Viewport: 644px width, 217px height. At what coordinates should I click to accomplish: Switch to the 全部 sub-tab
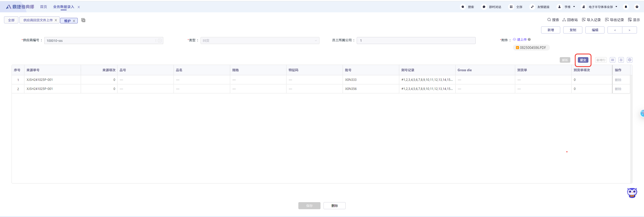coord(11,20)
